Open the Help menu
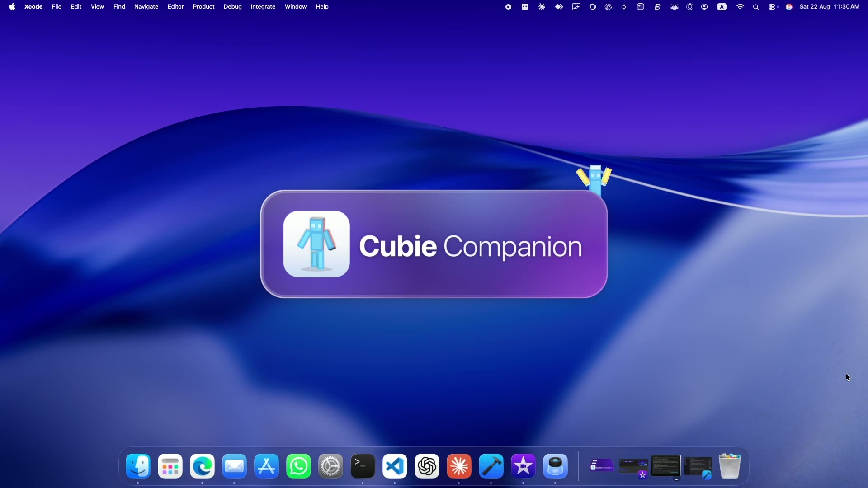The height and width of the screenshot is (488, 868). 322,7
